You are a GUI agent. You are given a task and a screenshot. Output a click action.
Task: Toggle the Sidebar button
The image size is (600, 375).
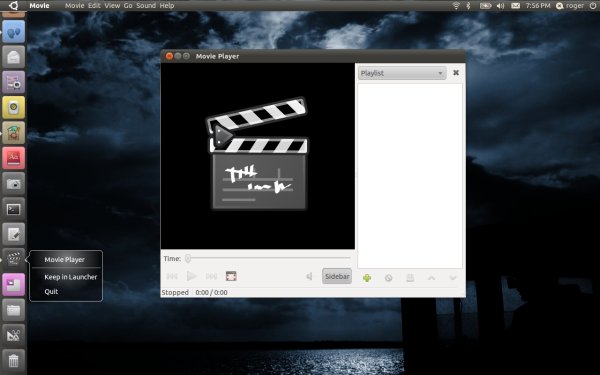pyautogui.click(x=337, y=276)
